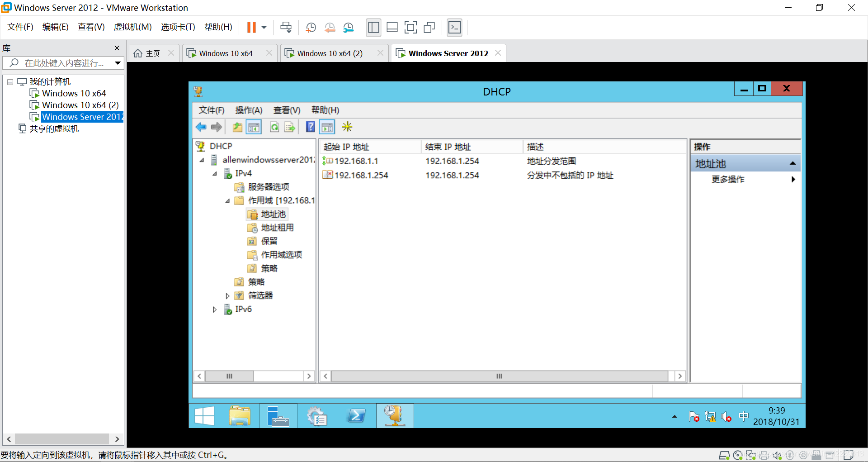Screen dimensions: 868x462
Task: Click the DHCP toolbar Back arrow
Action: point(201,127)
